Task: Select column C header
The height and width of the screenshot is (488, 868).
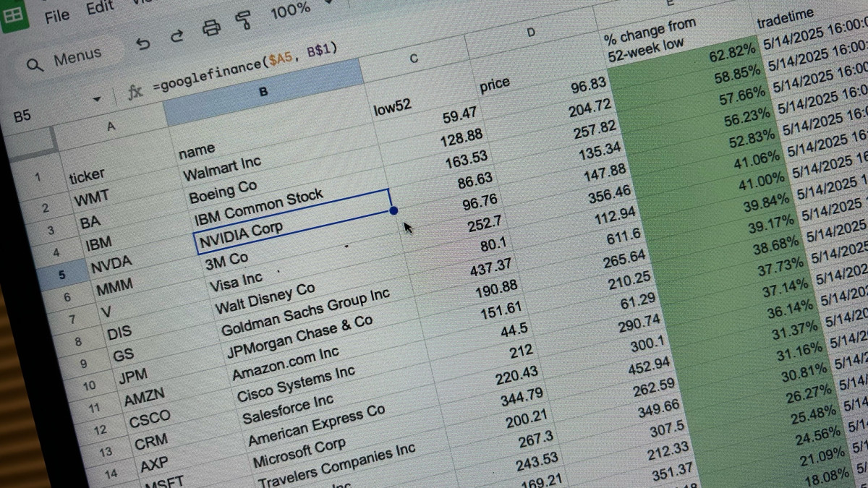Action: pos(414,59)
